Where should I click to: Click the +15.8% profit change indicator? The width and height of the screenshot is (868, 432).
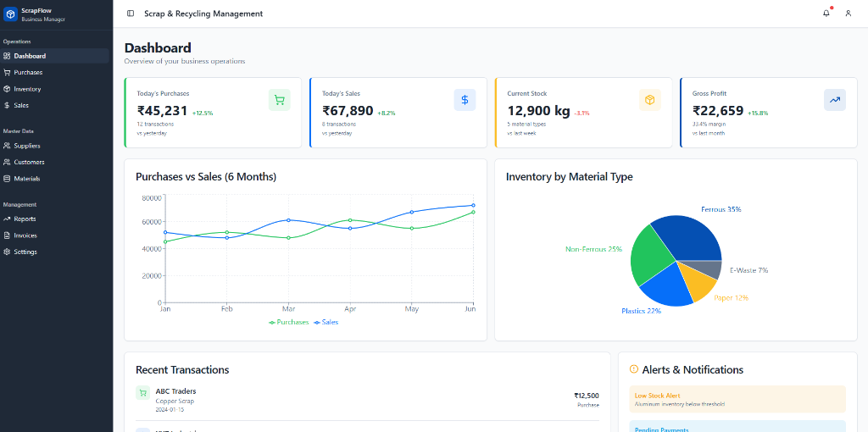[758, 114]
